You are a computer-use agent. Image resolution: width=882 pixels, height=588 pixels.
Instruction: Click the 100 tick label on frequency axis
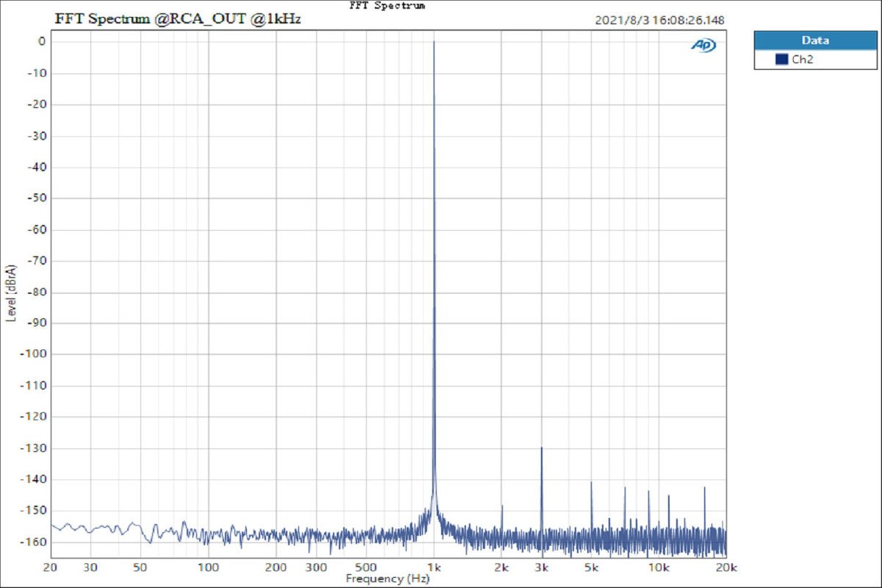(209, 567)
